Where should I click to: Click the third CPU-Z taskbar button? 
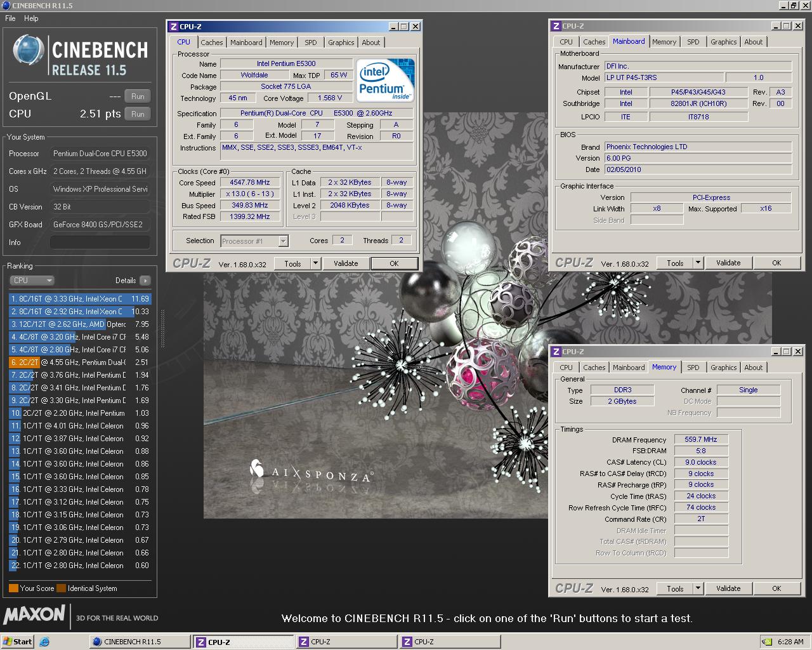pos(450,642)
